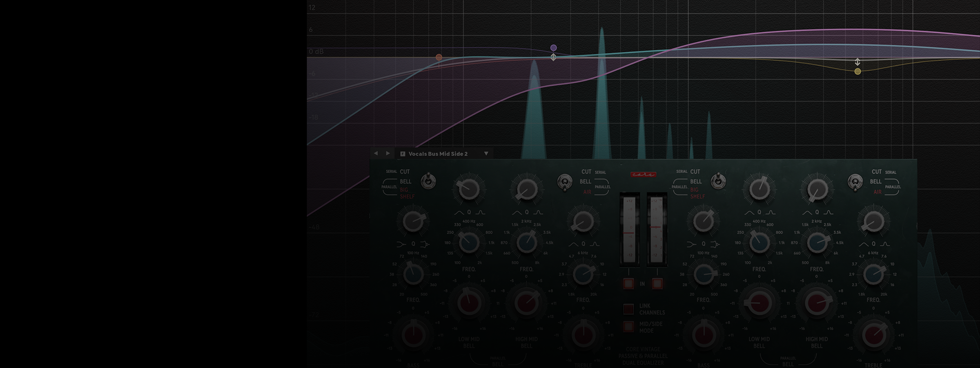Image resolution: width=980 pixels, height=368 pixels.
Task: Click the right channel Treble gain knob
Action: point(873,335)
